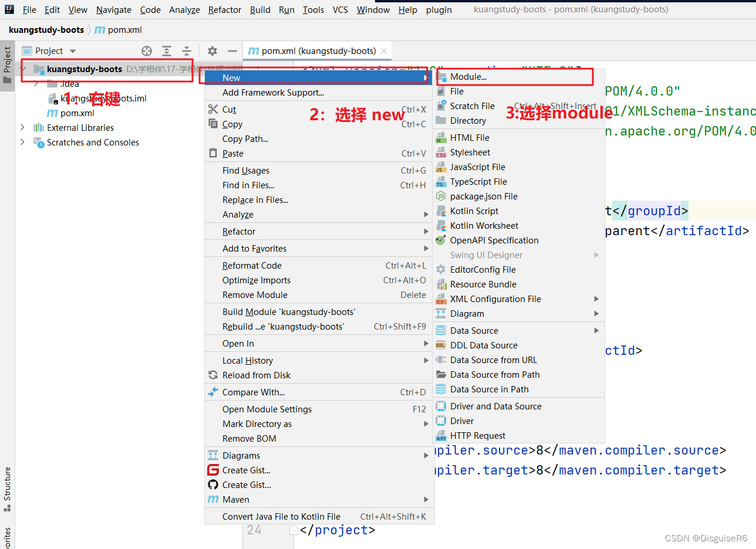Viewport: 756px width, 549px height.
Task: Click the Compare With arrows icon
Action: click(213, 392)
